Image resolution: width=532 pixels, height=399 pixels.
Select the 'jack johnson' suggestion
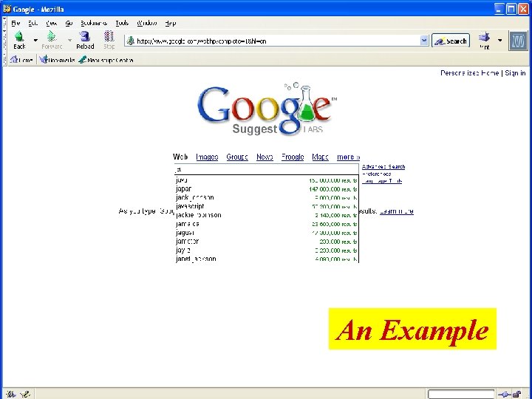(x=267, y=198)
